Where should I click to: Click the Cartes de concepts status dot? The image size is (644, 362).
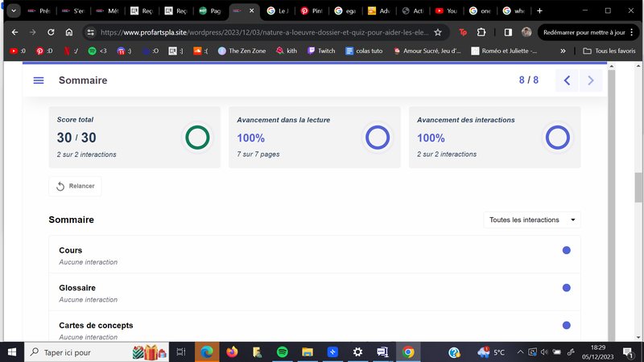(566, 325)
